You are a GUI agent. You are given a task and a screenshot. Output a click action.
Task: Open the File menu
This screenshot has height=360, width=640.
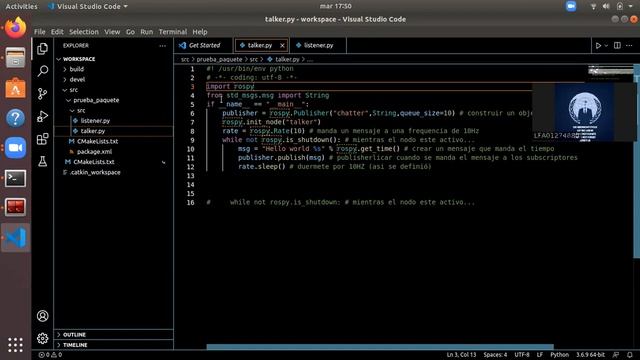40,32
